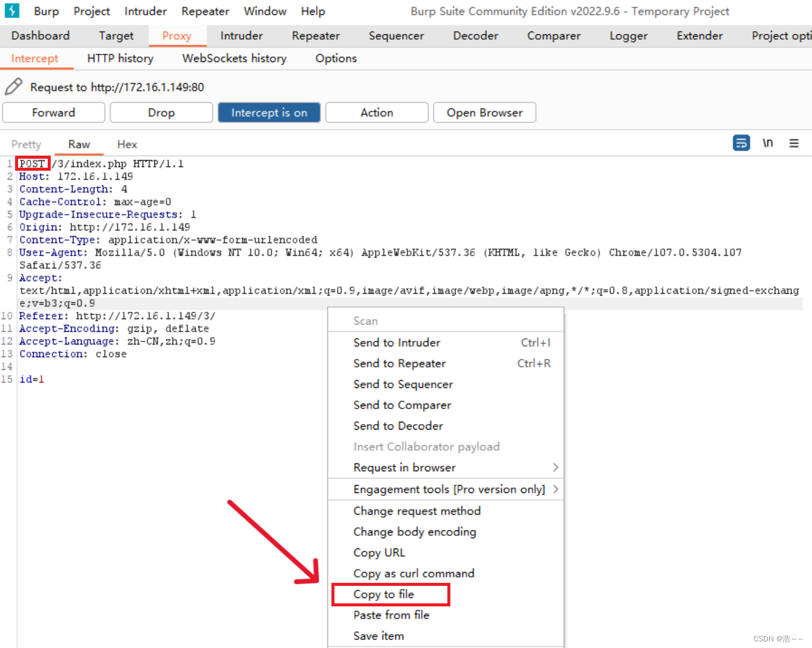Forward the intercepted request
812x648 pixels.
tap(54, 113)
